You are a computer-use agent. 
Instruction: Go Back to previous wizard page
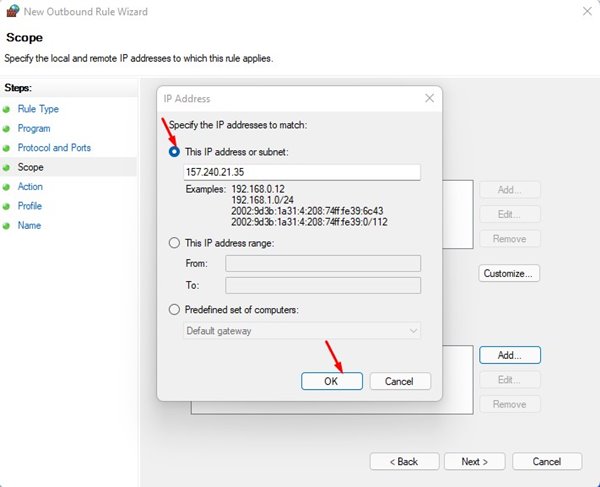(404, 462)
